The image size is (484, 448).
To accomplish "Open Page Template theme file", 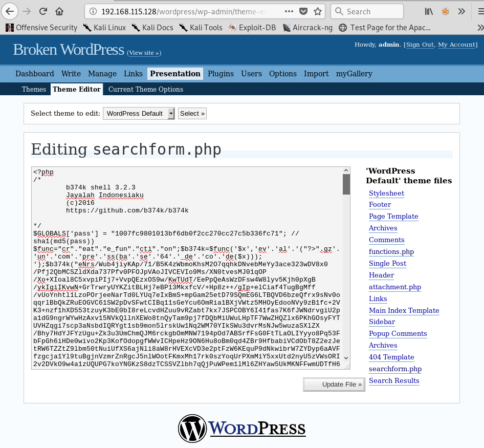I will [393, 216].
